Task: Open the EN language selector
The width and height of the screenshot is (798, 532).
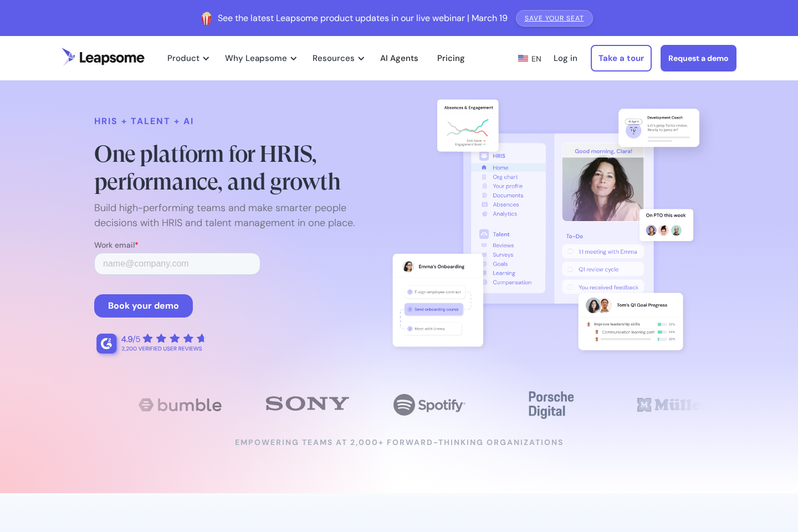Action: click(530, 58)
